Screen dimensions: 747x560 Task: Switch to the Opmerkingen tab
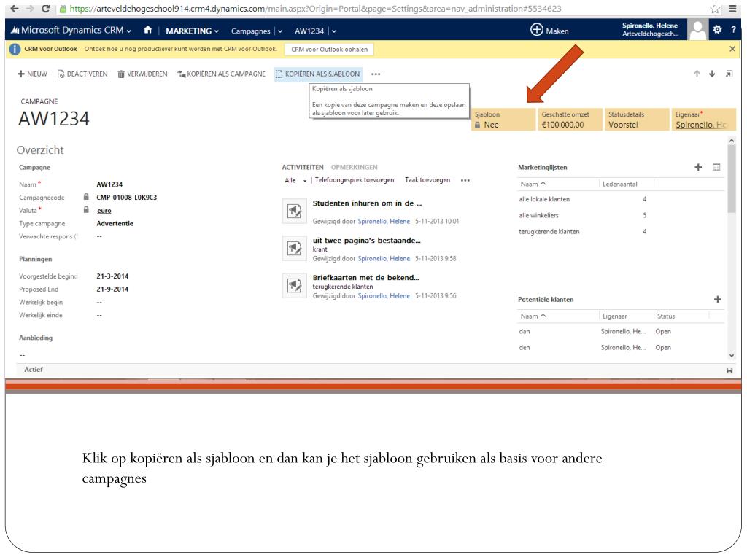[x=354, y=168]
